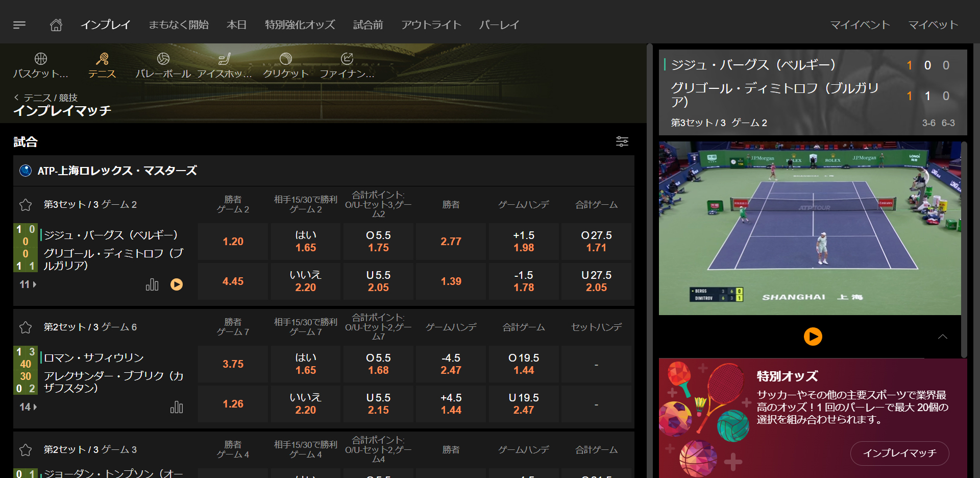Open ATP-上海ロレックス・マスターズ league header

tap(324, 171)
